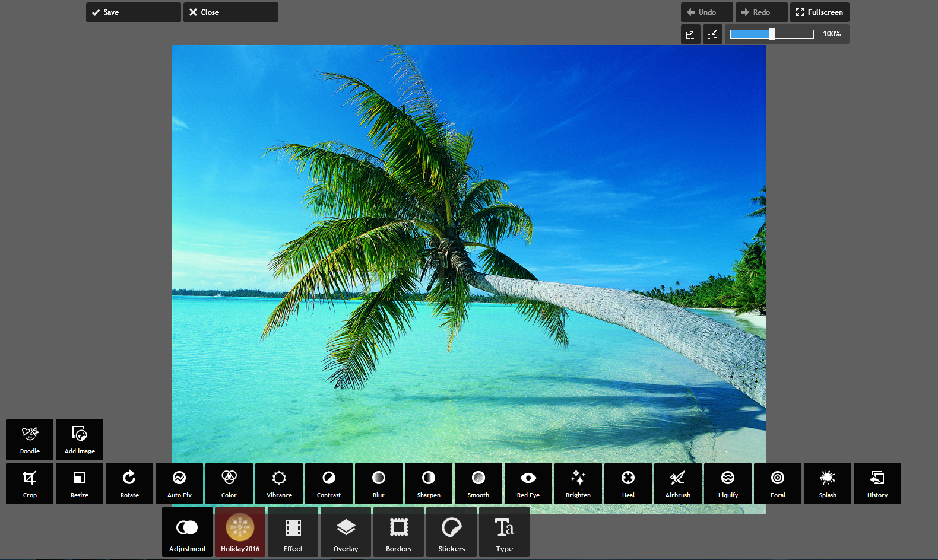
Task: Click the Save button
Action: pos(133,12)
